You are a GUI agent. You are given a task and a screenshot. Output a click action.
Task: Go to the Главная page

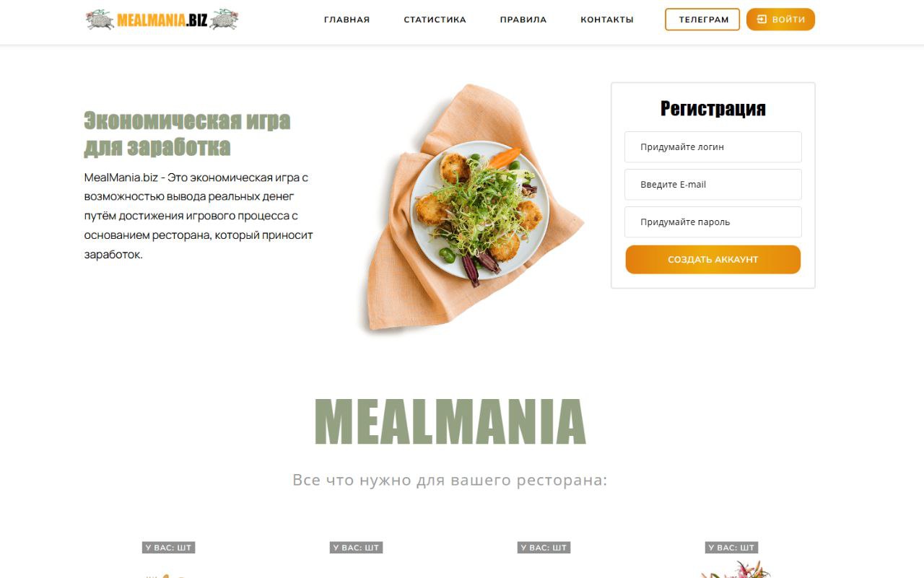tap(346, 19)
